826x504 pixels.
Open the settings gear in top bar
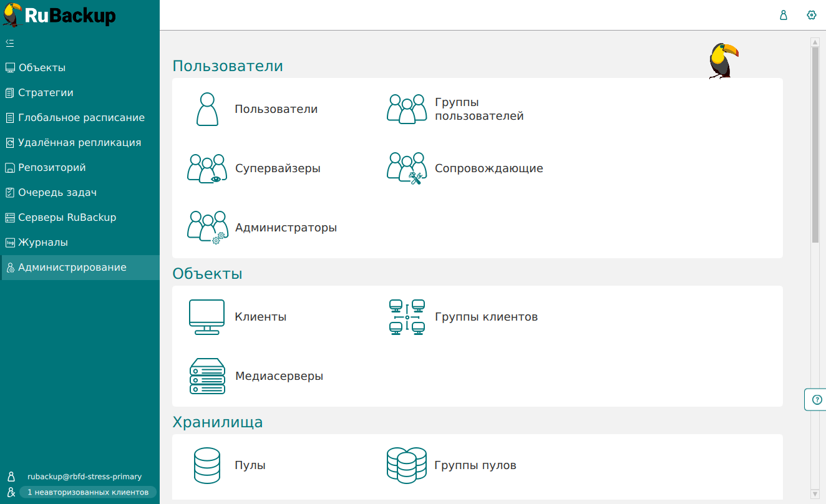(812, 15)
